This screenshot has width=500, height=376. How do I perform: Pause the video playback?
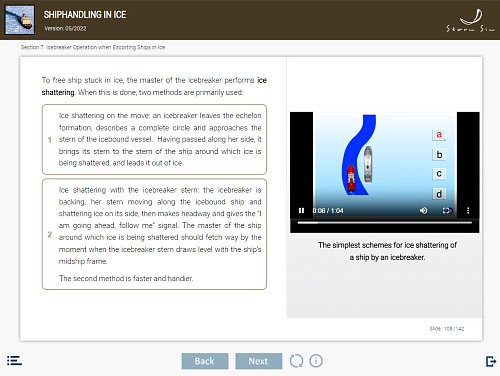[x=301, y=210]
